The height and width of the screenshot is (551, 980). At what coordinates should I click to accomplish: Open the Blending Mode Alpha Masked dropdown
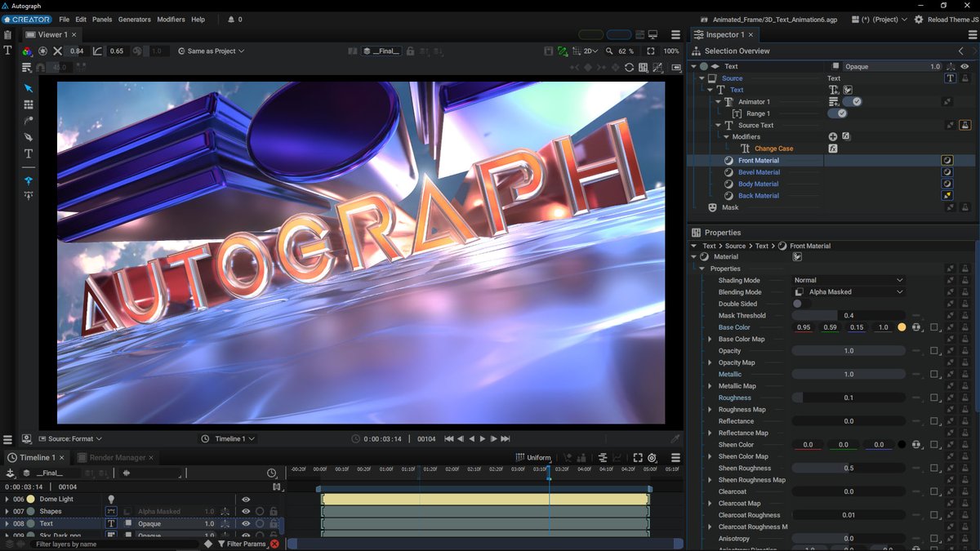[849, 292]
